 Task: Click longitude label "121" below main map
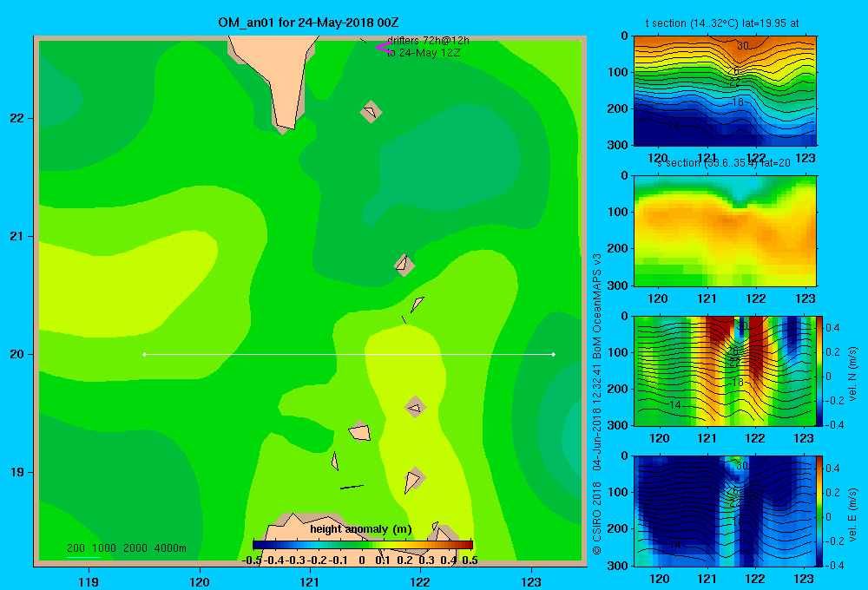coord(310,581)
